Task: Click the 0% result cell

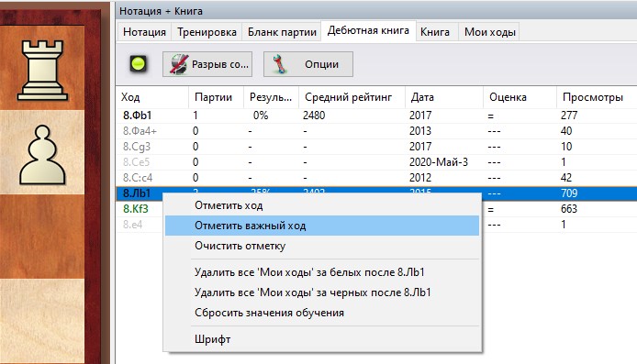Action: pos(261,116)
